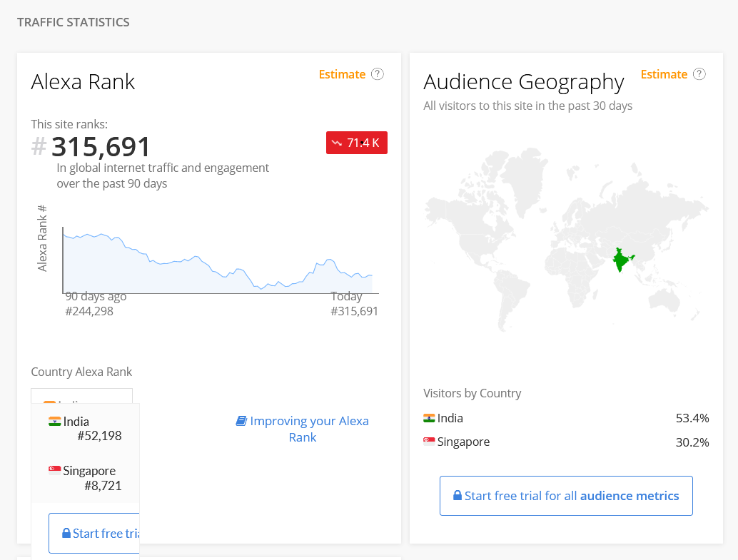
Task: Click Singapore row in Visitors by Country
Action: 566,442
